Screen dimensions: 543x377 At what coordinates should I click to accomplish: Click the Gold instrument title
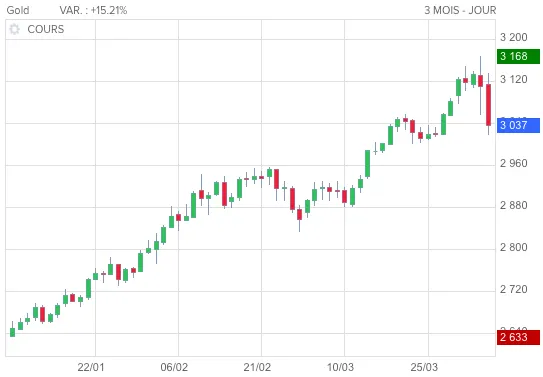point(18,10)
